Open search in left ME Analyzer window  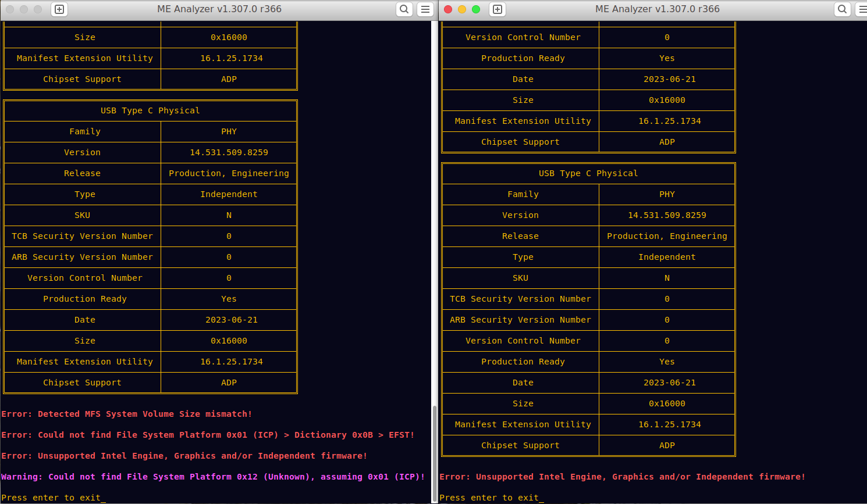point(404,9)
